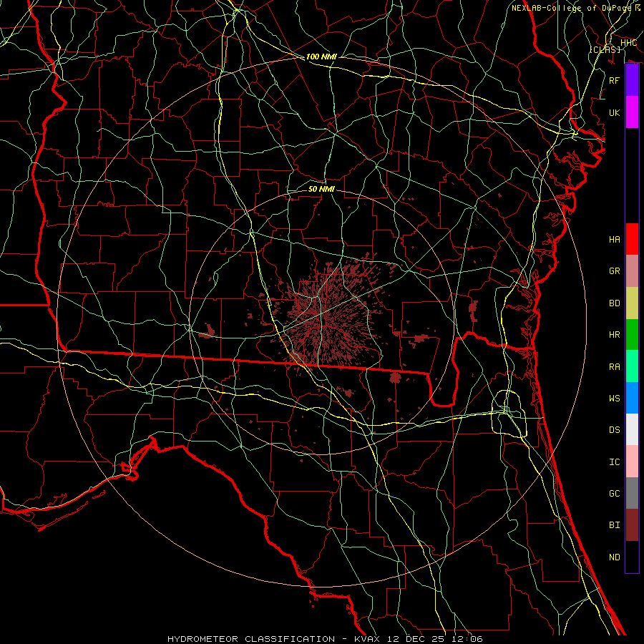644x644 pixels.
Task: Click the GR legend label
Action: tap(614, 271)
